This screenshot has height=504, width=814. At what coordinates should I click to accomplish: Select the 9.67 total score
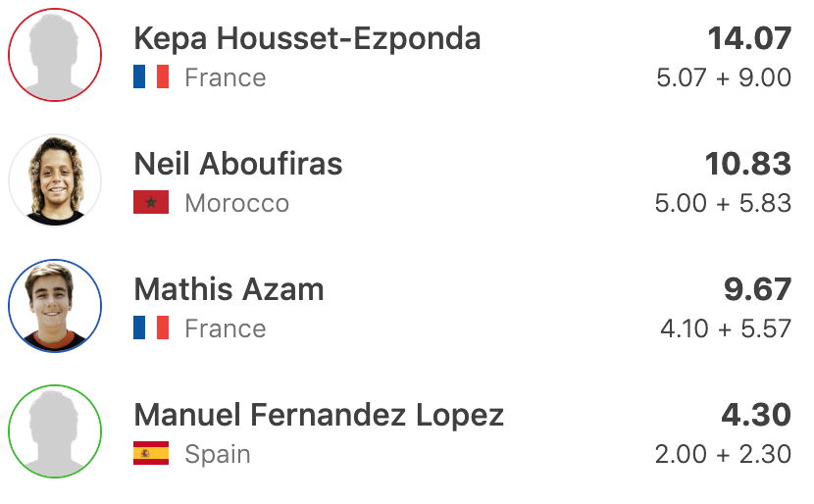pos(756,289)
